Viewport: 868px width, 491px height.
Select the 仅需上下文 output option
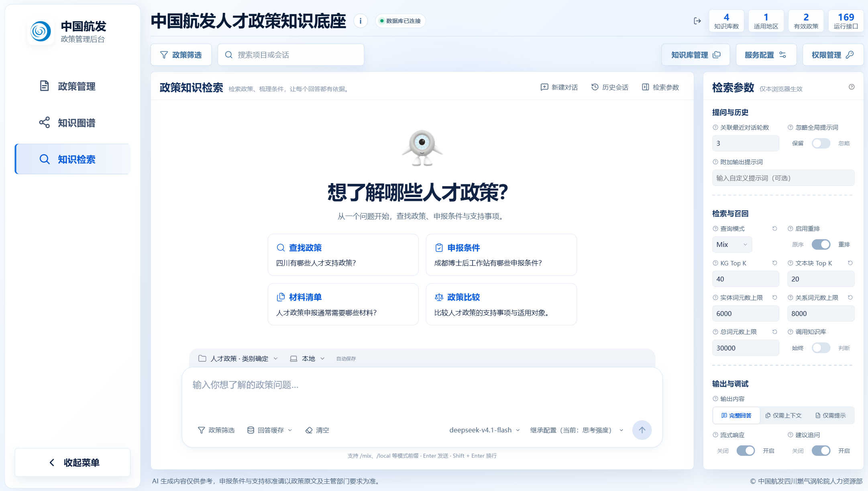783,416
